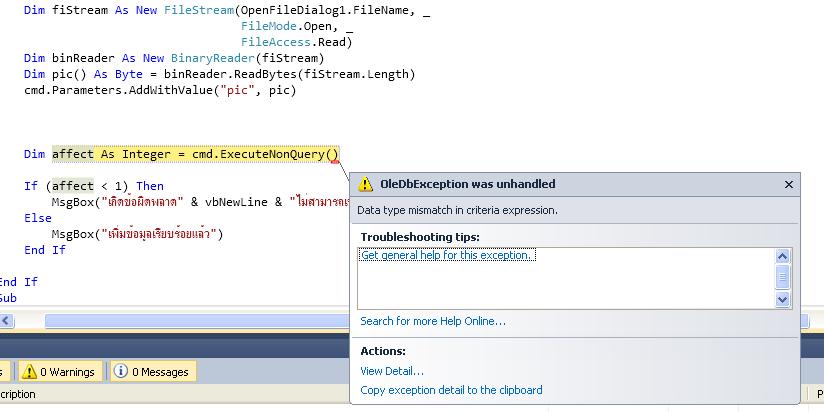The width and height of the screenshot is (824, 412).
Task: Click the warning icon in exception popup
Action: 366,185
